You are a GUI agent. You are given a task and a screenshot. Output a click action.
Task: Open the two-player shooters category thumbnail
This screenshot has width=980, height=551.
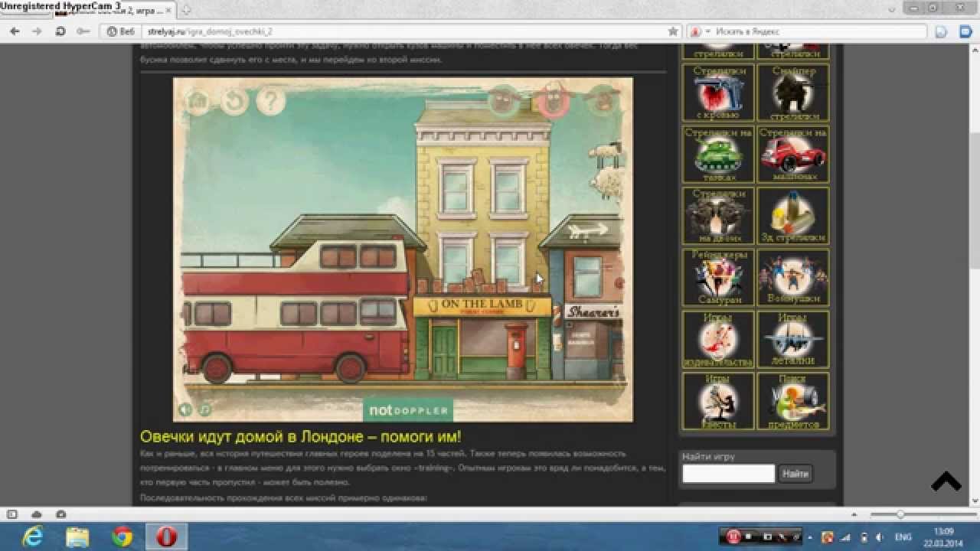[717, 215]
